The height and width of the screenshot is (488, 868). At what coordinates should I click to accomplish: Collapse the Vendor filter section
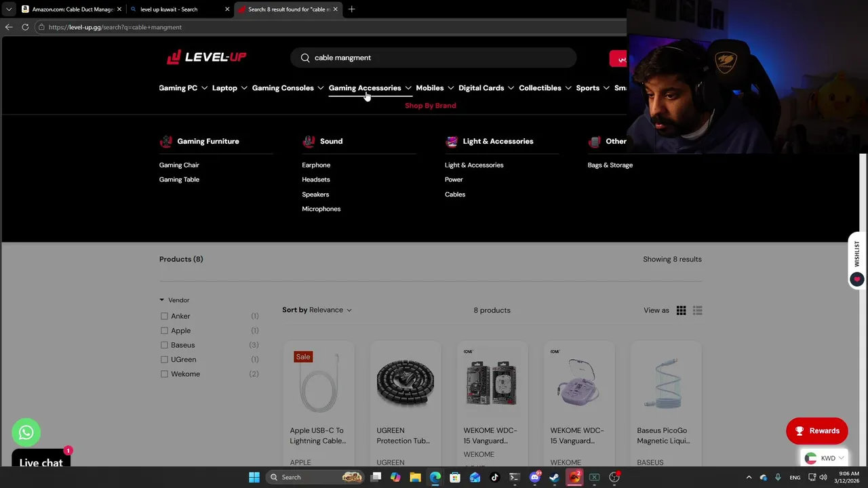tap(174, 300)
